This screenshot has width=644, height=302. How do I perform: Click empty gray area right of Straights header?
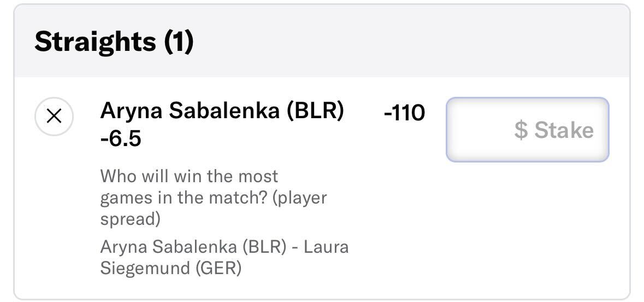(x=411, y=41)
